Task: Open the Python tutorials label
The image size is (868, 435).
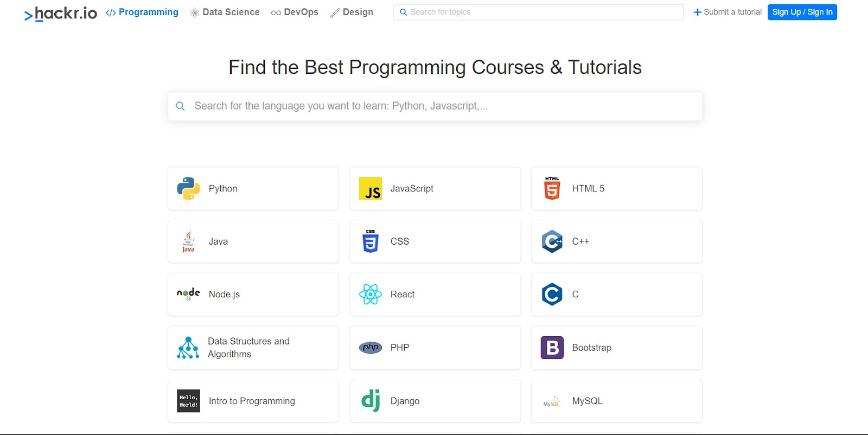Action: coord(223,189)
